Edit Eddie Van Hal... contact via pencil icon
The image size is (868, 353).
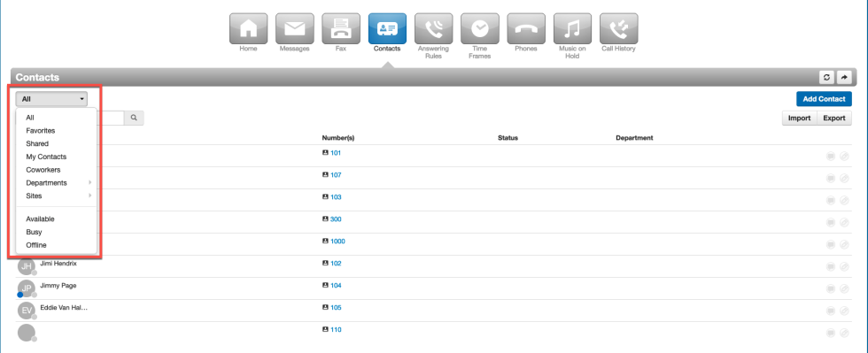[844, 311]
